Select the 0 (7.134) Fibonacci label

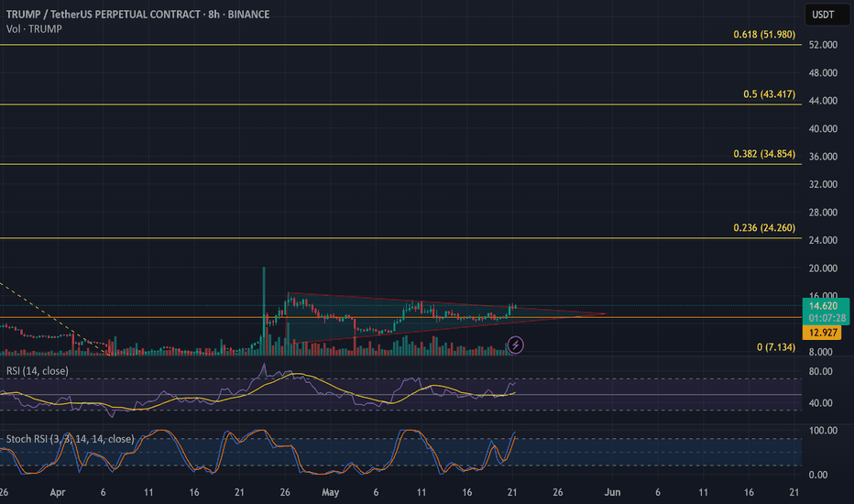[x=775, y=347]
